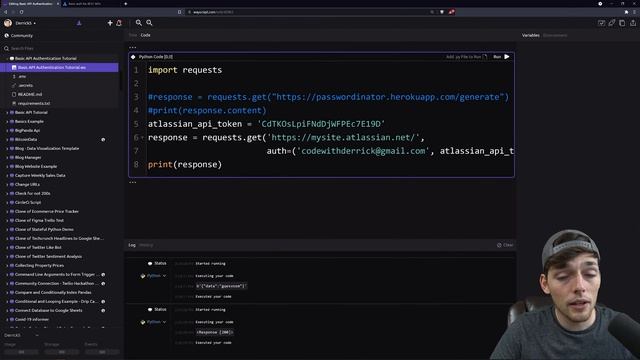
Task: Click the zoom out magnifier icon
Action: [x=149, y=23]
